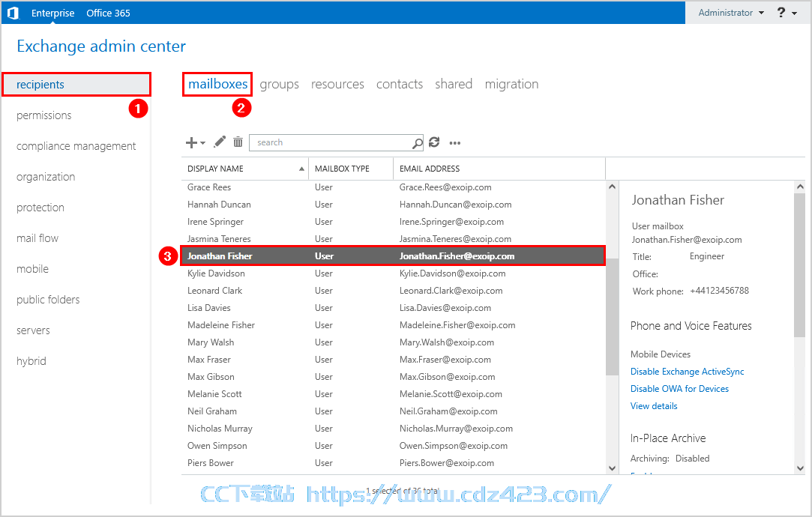
Task: Select the Max Fraser mailbox row
Action: coord(393,360)
